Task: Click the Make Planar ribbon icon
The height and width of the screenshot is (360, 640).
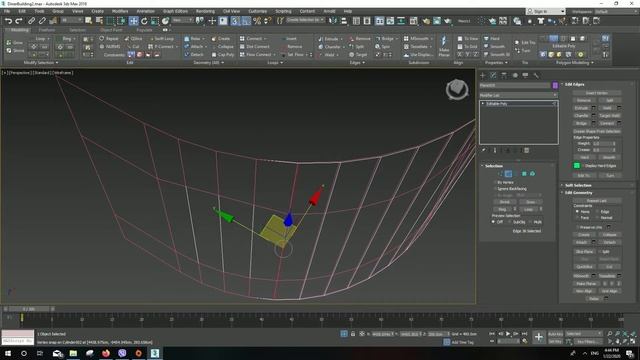Action: click(x=444, y=46)
